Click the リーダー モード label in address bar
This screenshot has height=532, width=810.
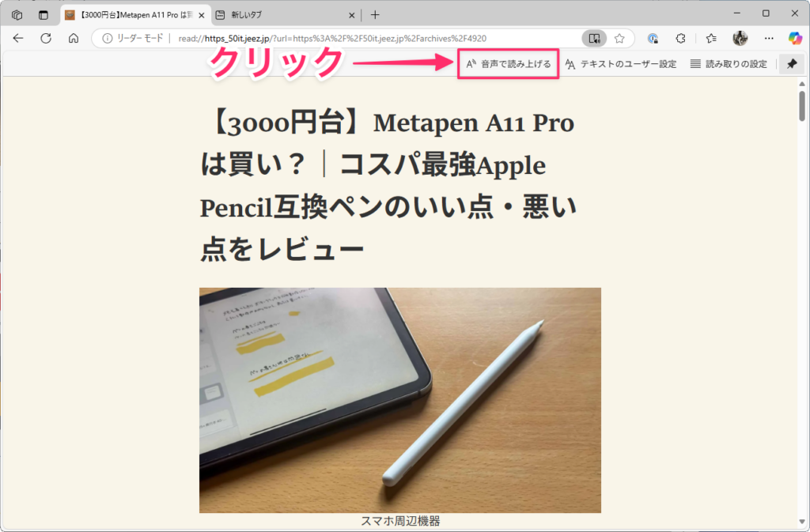(x=140, y=38)
